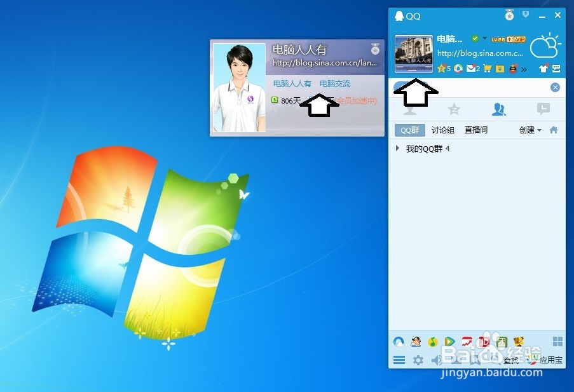Click the SVIP membership badge
The width and height of the screenshot is (574, 392).
point(516,39)
